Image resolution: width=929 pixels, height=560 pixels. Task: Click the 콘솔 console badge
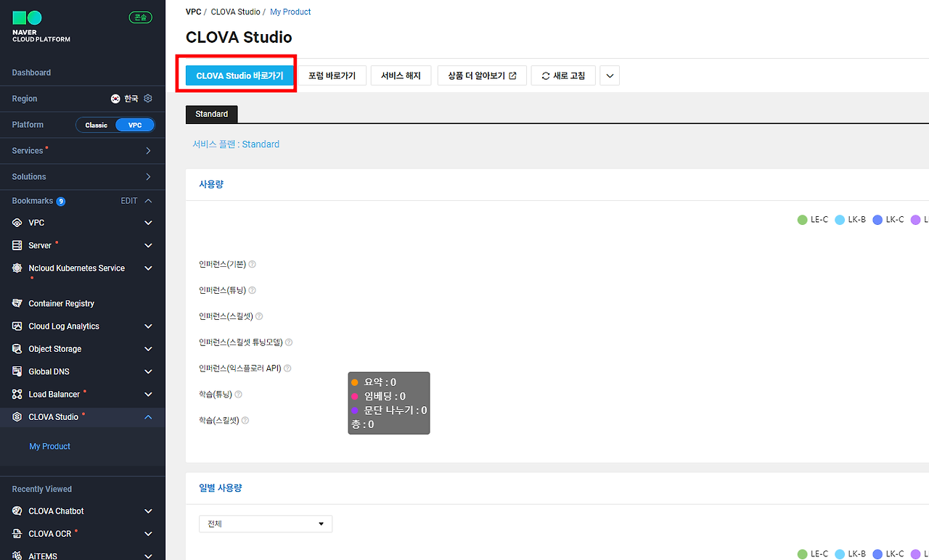click(141, 17)
